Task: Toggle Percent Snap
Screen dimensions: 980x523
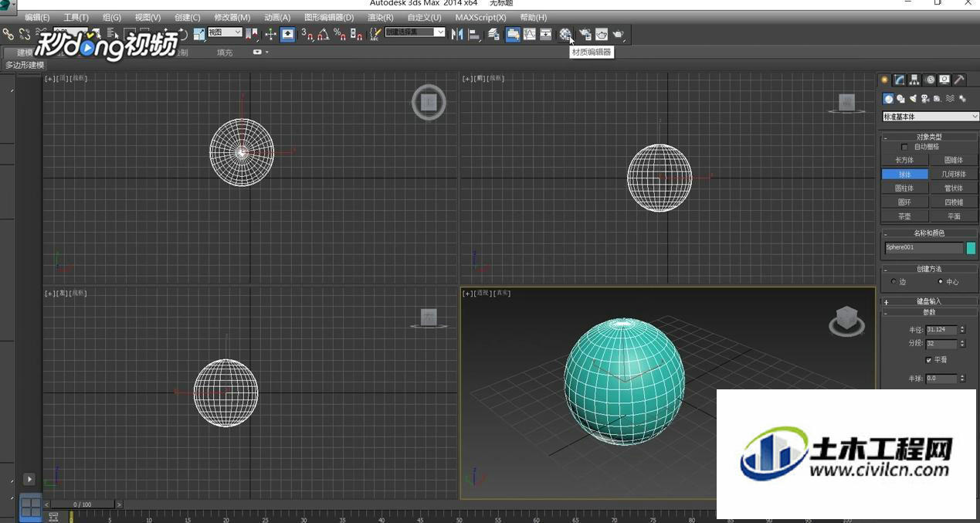Action: (340, 34)
